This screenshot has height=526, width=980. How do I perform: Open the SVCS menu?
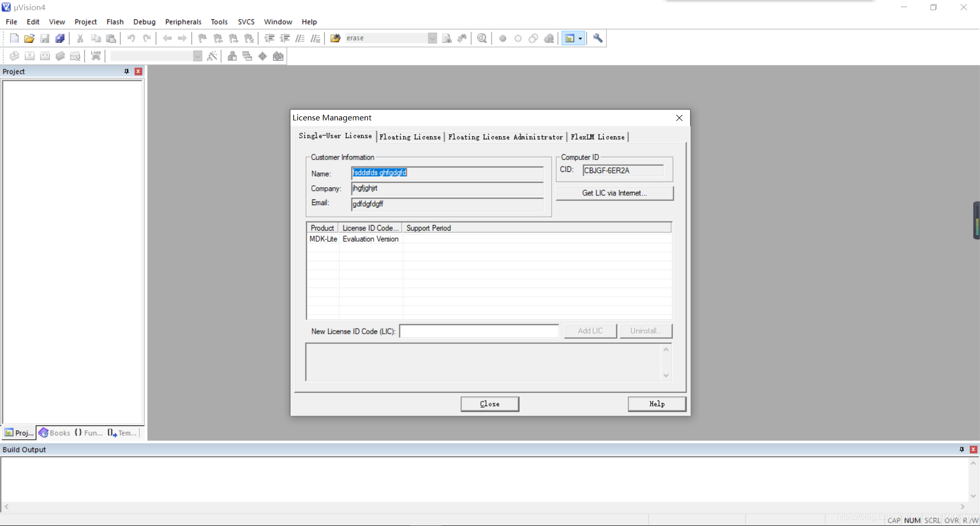[246, 22]
